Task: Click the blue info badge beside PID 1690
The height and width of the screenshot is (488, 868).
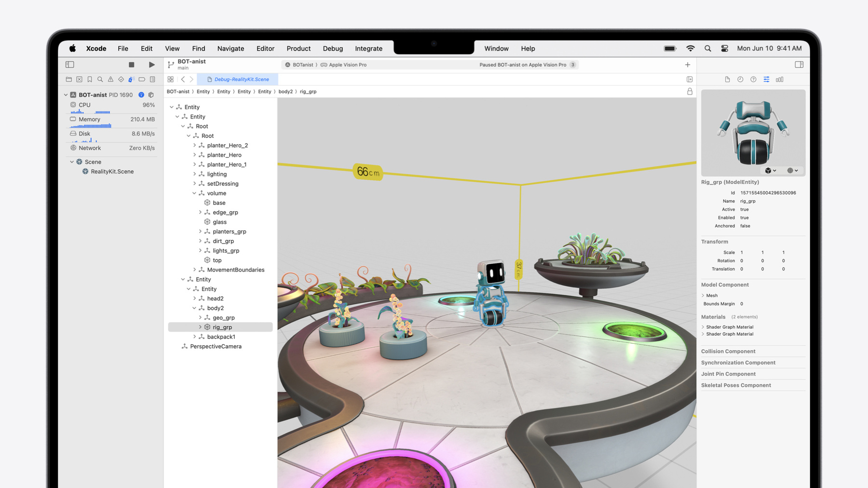Action: [141, 95]
